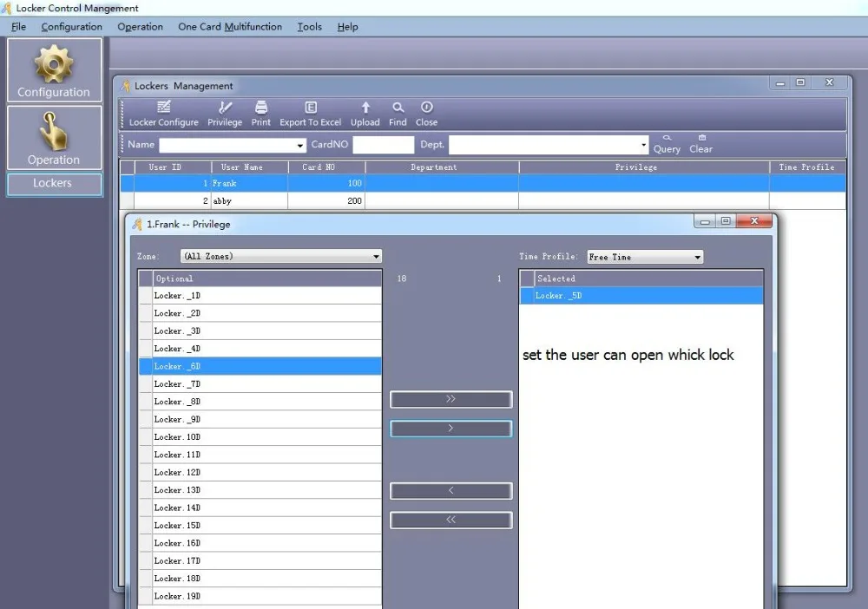This screenshot has width=868, height=609.
Task: Click the Privilege column header
Action: pyautogui.click(x=644, y=167)
